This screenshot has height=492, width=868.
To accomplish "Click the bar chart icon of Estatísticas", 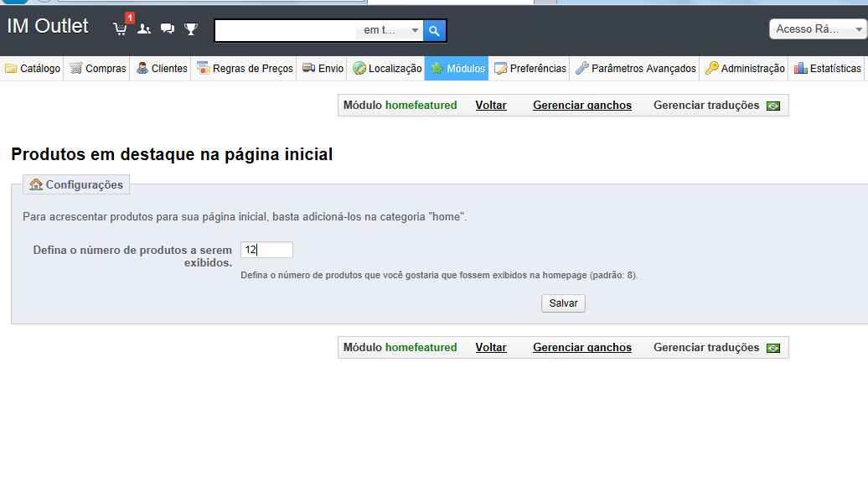I will (x=800, y=68).
